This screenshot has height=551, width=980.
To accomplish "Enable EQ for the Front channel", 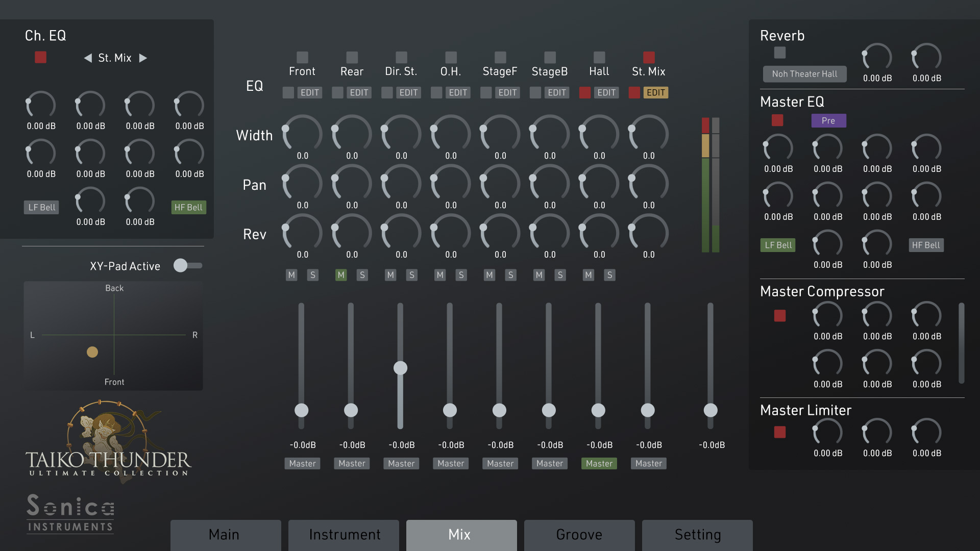I will click(x=288, y=92).
